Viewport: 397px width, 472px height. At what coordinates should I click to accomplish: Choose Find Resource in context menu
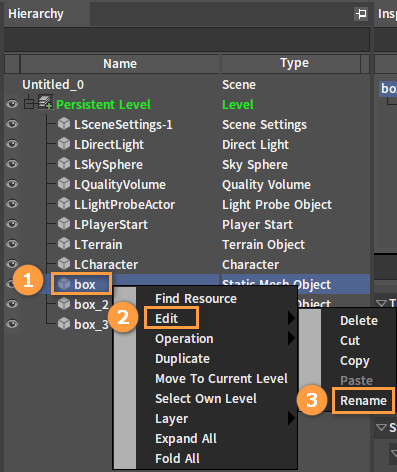point(196,298)
